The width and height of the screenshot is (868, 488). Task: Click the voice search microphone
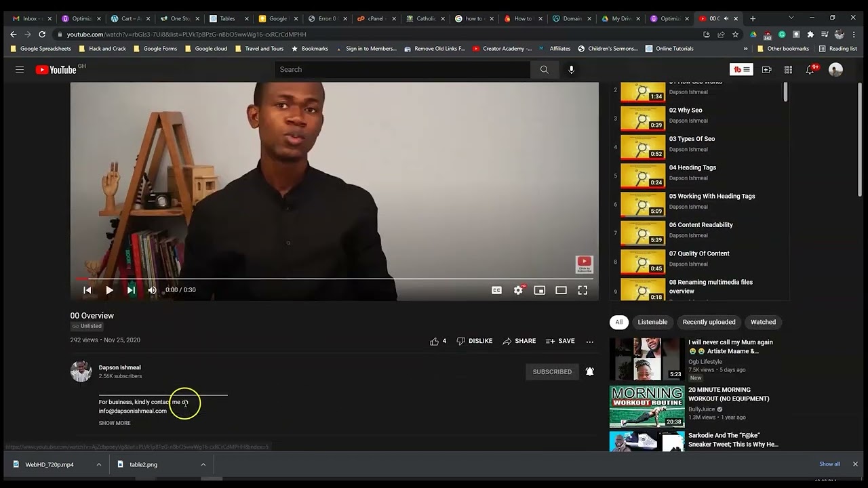tap(571, 69)
